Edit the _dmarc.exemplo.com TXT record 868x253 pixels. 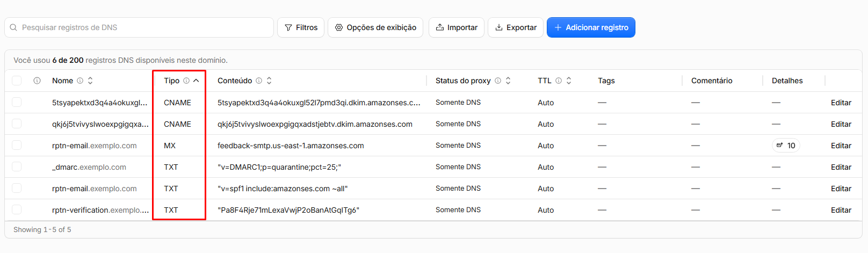[x=841, y=167]
